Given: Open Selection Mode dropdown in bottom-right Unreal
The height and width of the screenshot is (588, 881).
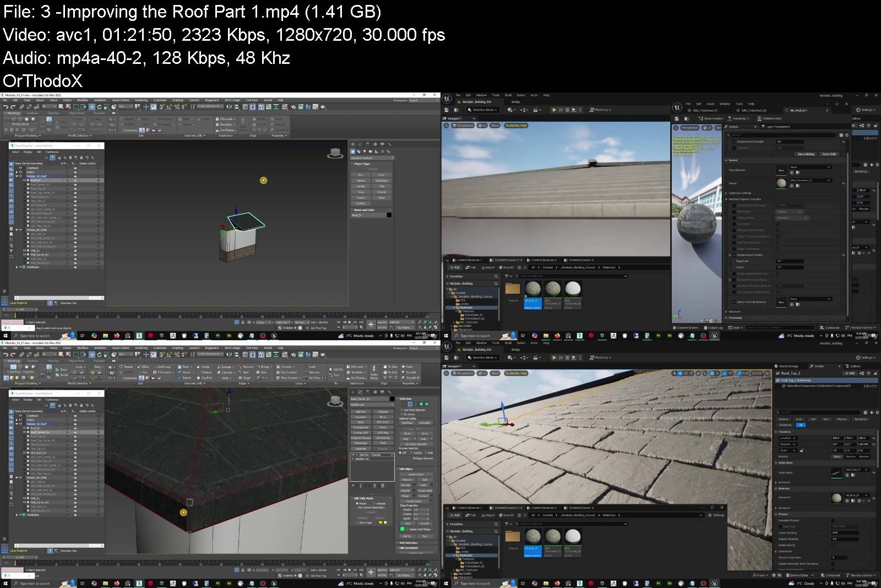Looking at the screenshot, I should (483, 357).
